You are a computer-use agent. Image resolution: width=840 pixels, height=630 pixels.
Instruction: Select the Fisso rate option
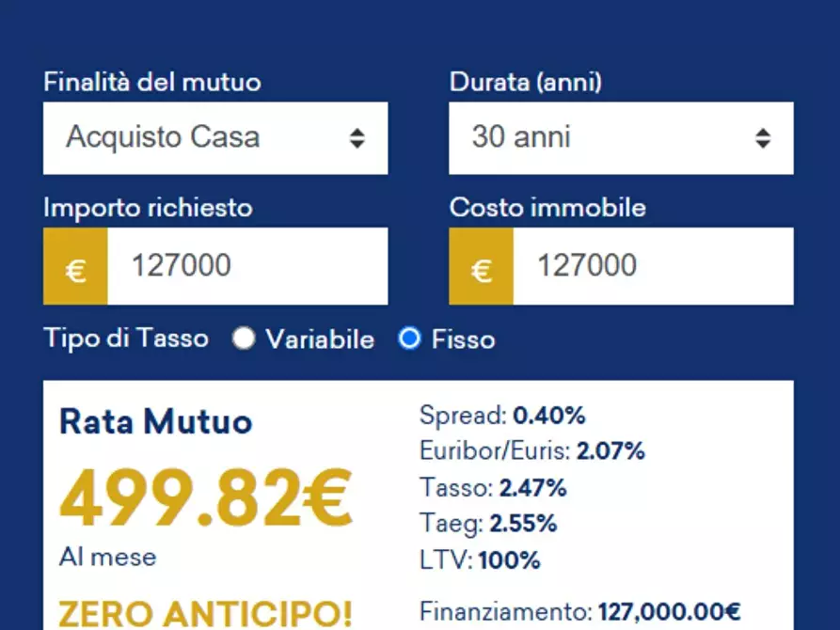[x=409, y=339]
